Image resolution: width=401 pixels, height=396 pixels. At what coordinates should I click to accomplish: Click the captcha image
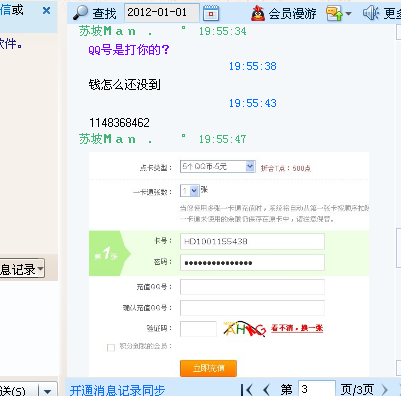pos(244,329)
